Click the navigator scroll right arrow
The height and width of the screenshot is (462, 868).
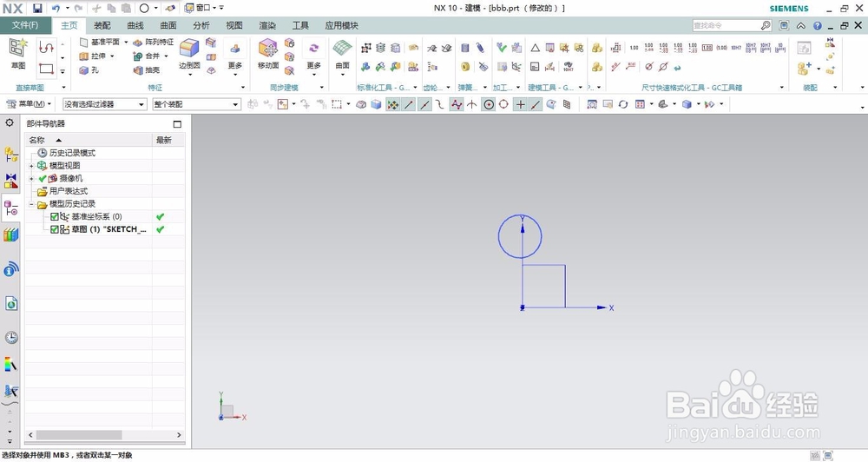pos(179,435)
